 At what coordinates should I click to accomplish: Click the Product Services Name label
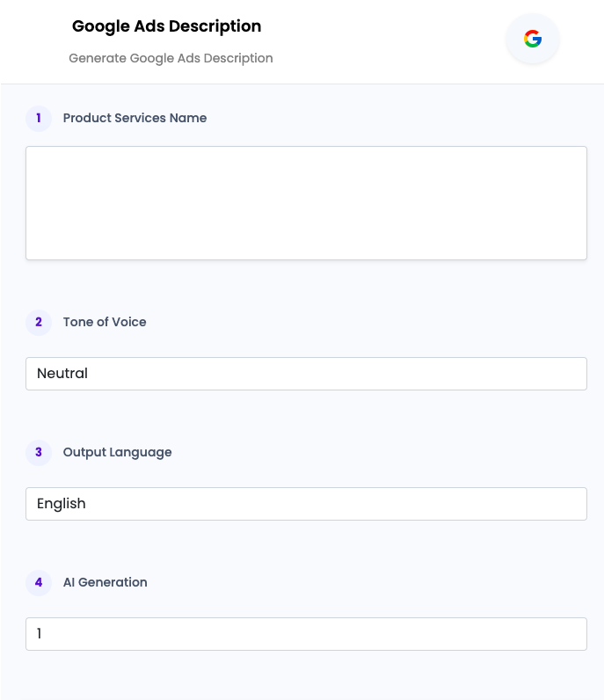pos(135,118)
